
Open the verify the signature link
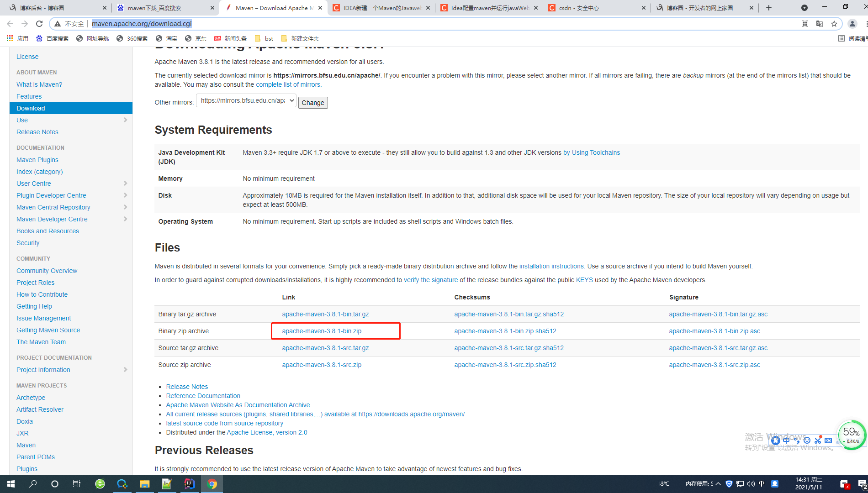point(431,280)
